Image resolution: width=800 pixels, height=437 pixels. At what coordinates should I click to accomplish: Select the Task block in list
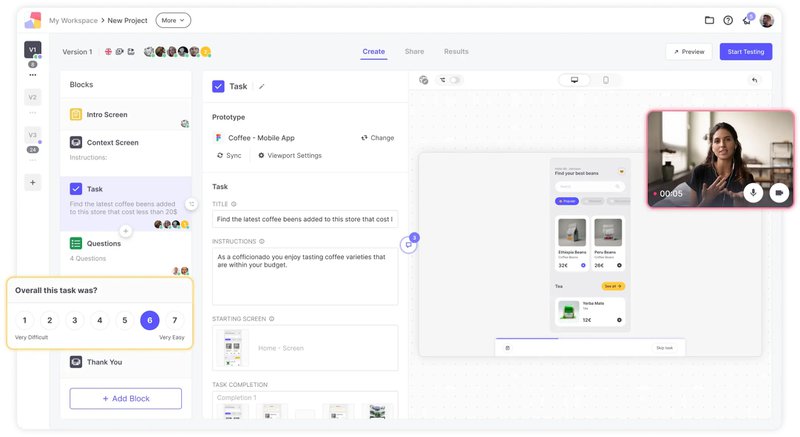click(x=126, y=203)
